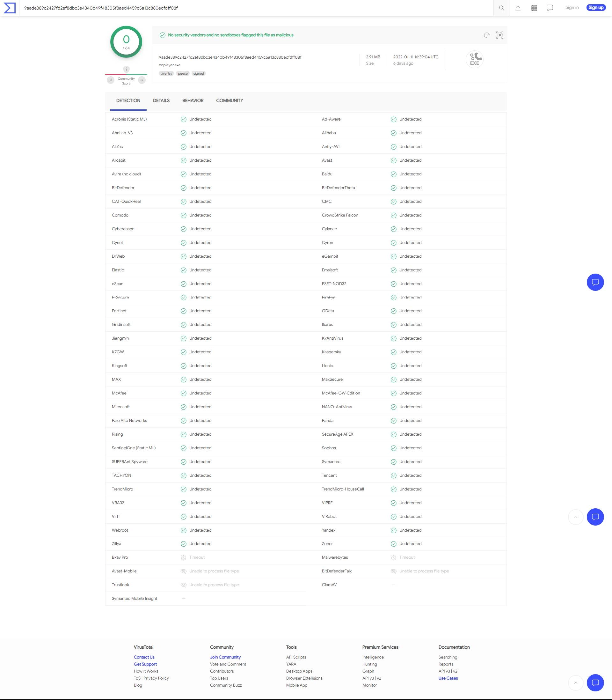This screenshot has width=612, height=700.
Task: Switch to the COMMUNITY tab
Action: 229,100
